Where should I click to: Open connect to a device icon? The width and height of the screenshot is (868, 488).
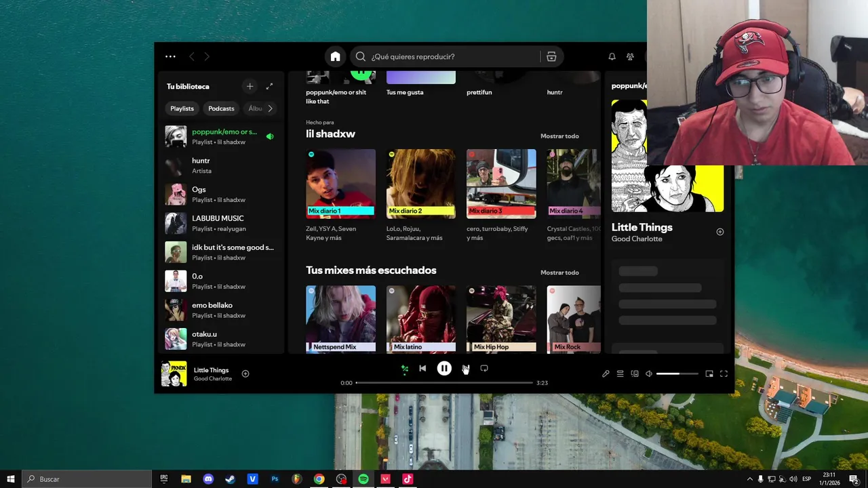point(635,373)
